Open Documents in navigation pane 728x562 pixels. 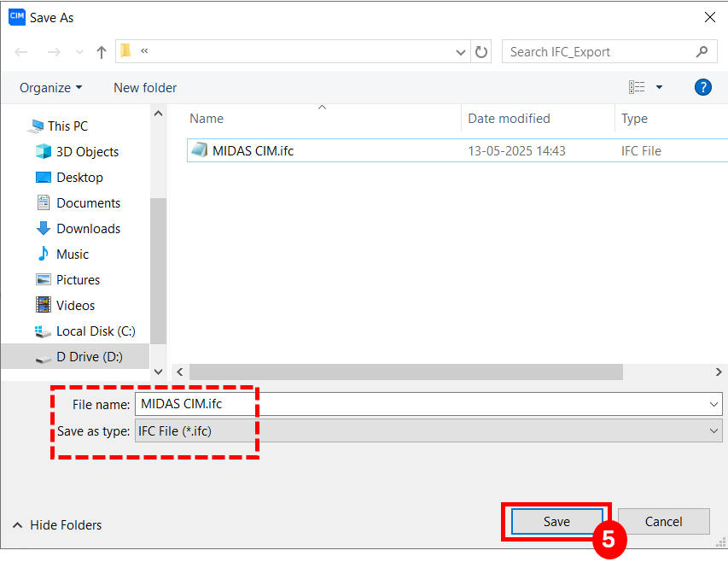pyautogui.click(x=88, y=203)
